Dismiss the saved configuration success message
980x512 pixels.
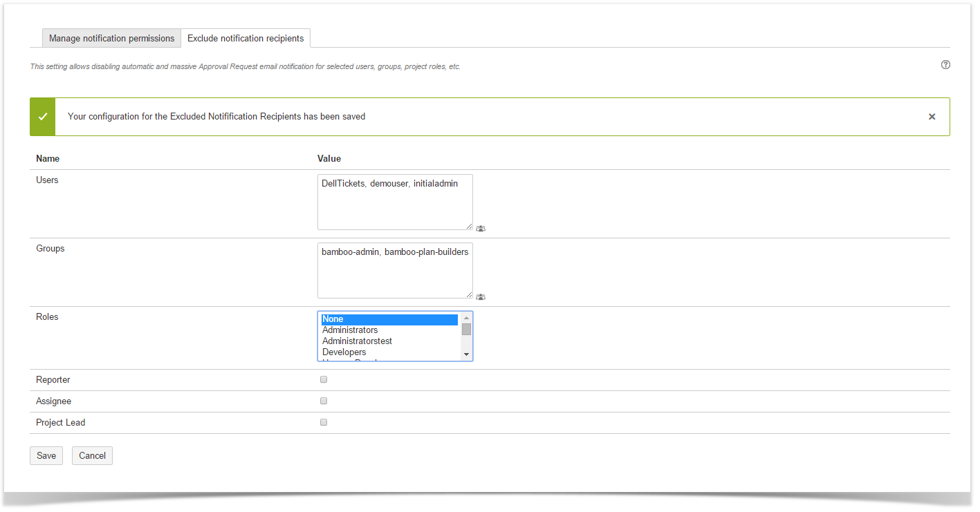click(x=932, y=117)
